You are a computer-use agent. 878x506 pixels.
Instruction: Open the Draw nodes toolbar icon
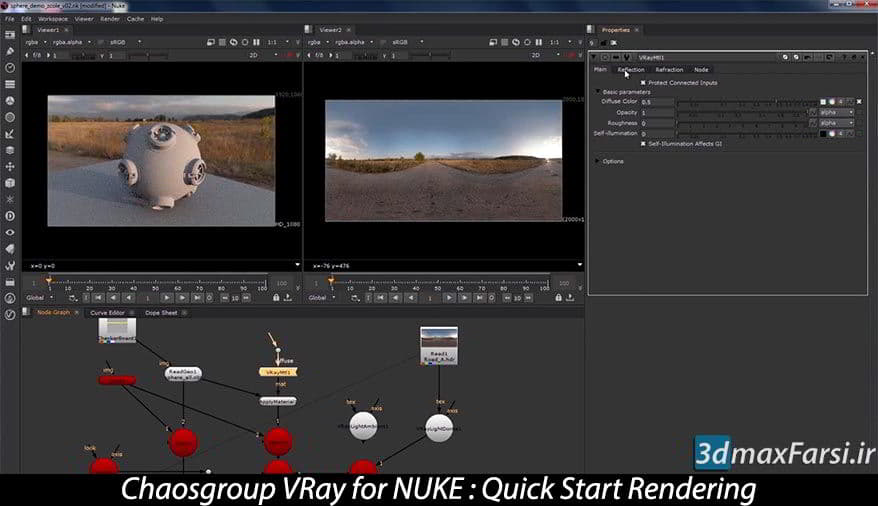pos(10,51)
